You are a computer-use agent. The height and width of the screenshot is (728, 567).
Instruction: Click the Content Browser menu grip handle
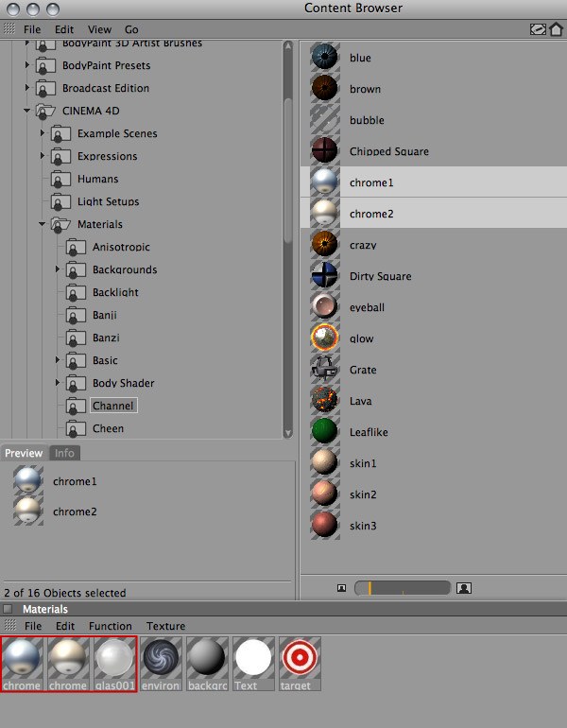(x=9, y=28)
